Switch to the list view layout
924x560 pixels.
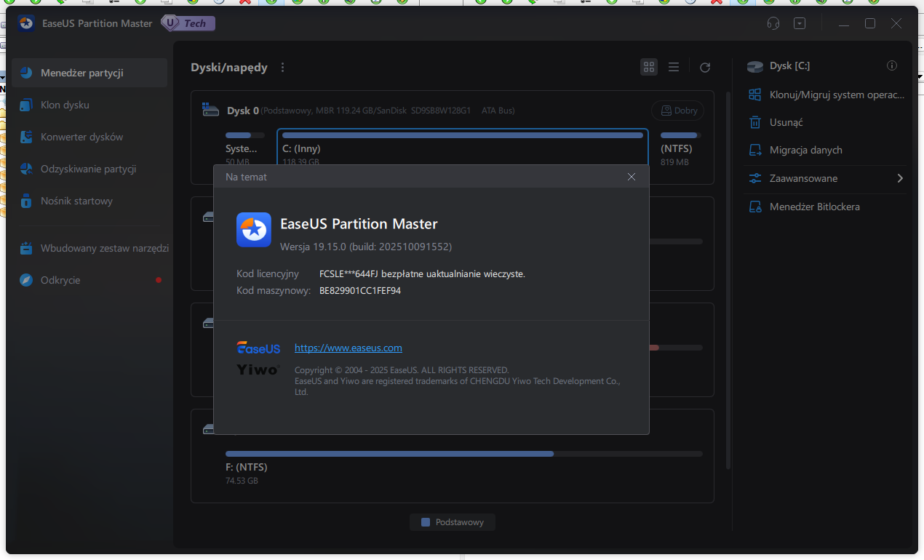(674, 67)
